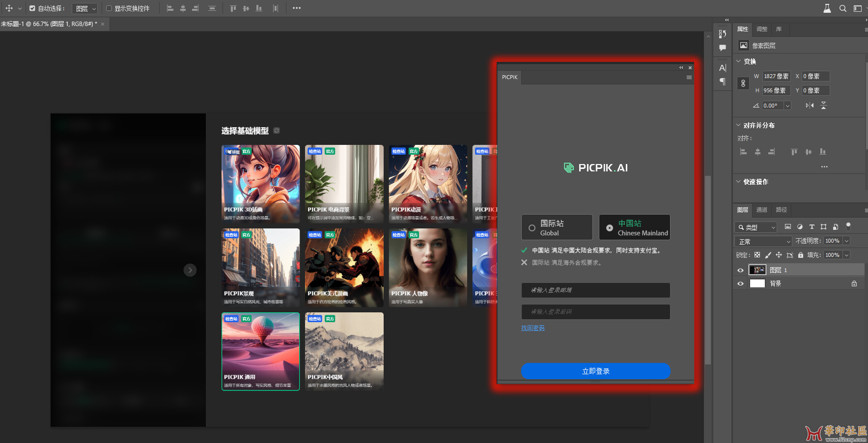This screenshot has width=868, height=443.
Task: Toggle lock all padlock icon
Action: pos(801,255)
